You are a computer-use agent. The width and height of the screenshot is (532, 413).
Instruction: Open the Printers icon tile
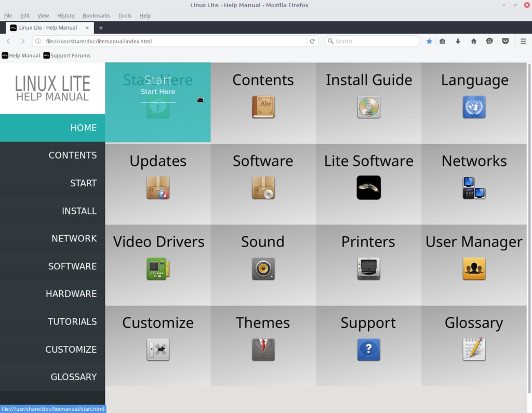click(x=368, y=268)
